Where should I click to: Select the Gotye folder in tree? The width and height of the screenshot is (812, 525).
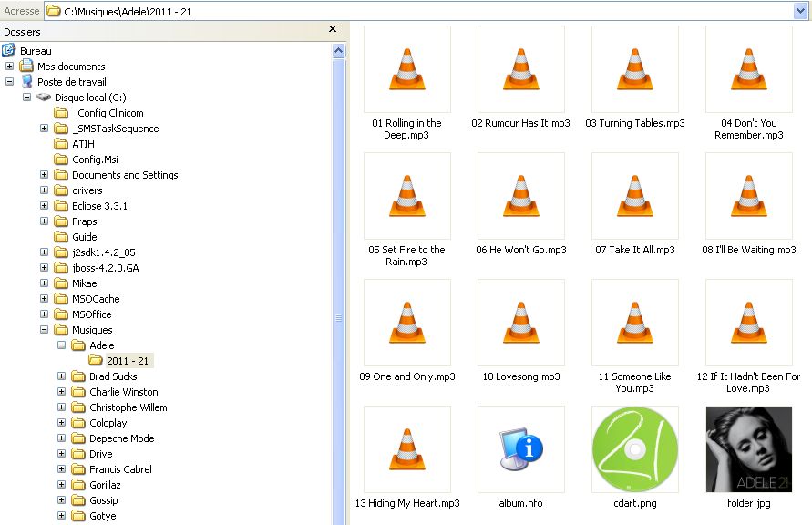[102, 516]
